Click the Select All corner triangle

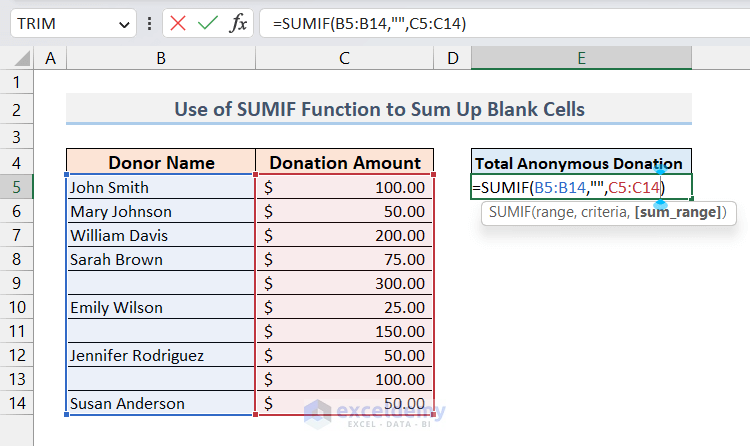point(22,60)
